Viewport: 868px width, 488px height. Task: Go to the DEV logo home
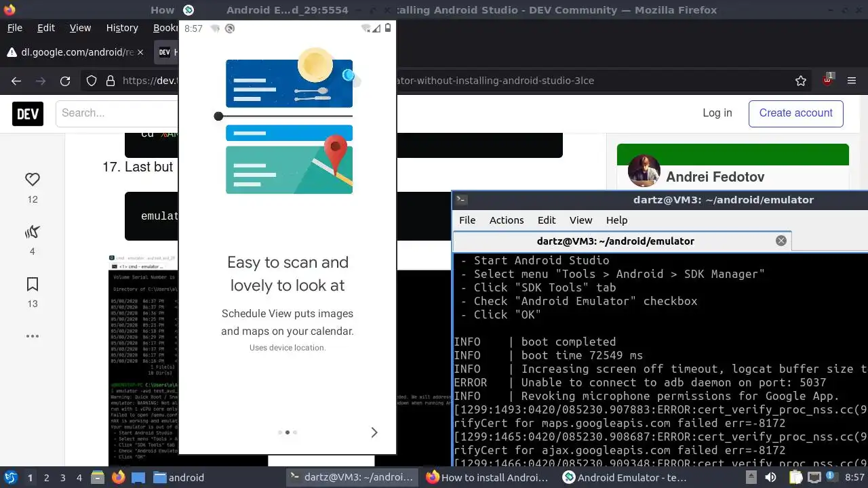pyautogui.click(x=28, y=113)
